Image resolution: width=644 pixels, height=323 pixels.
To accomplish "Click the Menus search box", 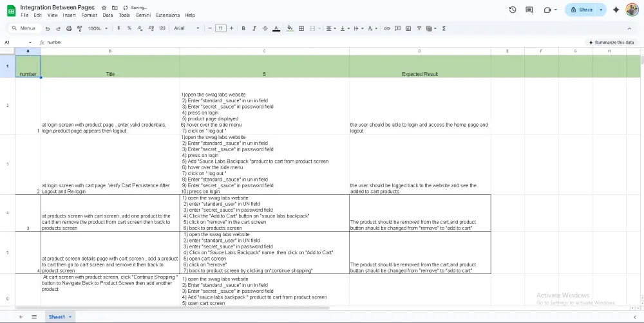I will click(24, 28).
